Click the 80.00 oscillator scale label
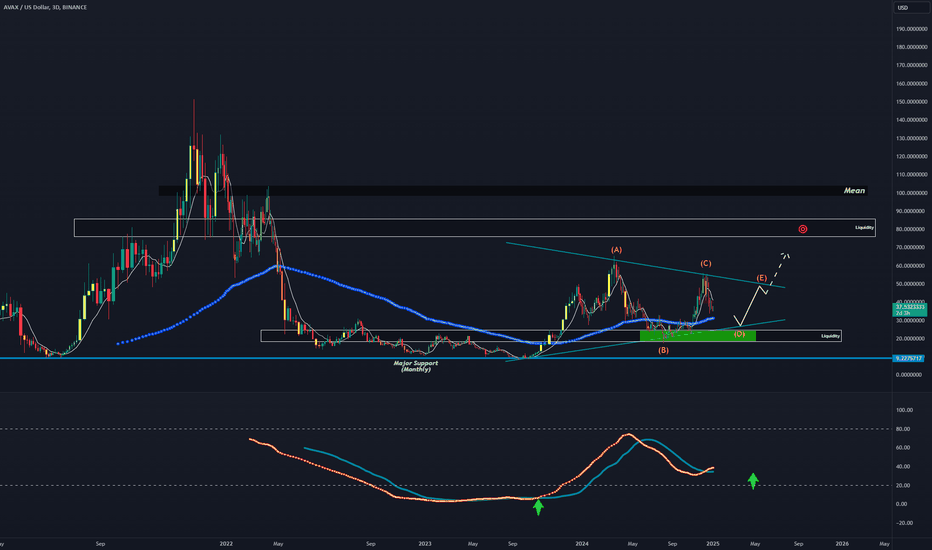The height and width of the screenshot is (550, 932). (902, 429)
